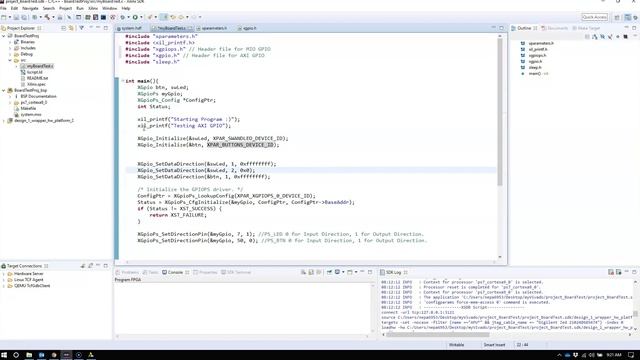This screenshot has width=640, height=360.
Task: Expand the Binaries folder
Action: tap(10, 42)
